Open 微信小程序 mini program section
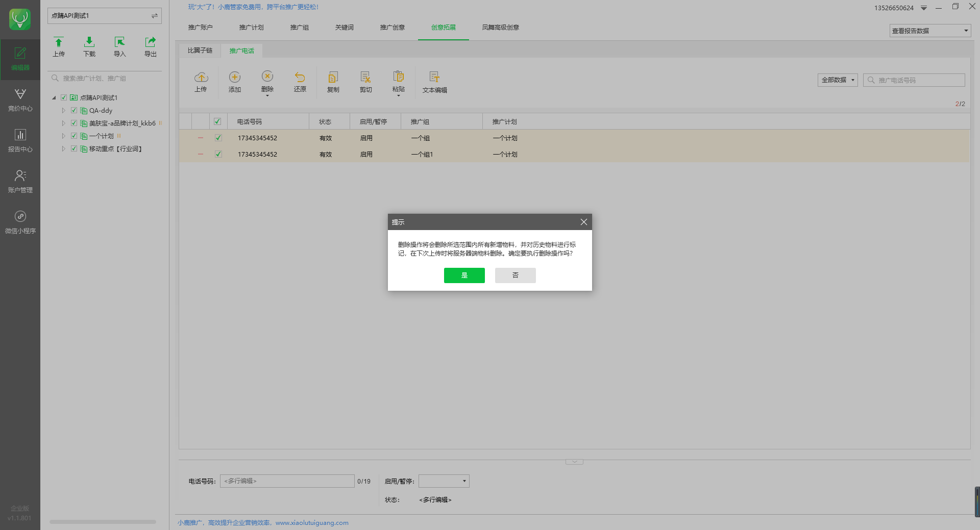Screen dimensions: 980x530 click(20, 223)
